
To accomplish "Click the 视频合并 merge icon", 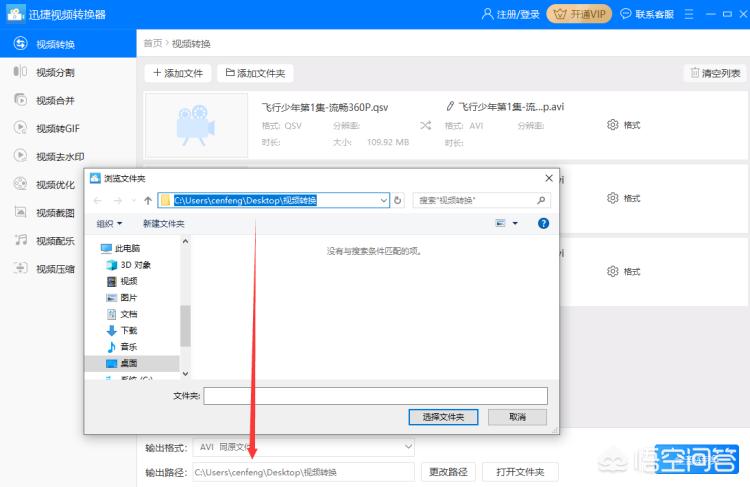I will [20, 100].
